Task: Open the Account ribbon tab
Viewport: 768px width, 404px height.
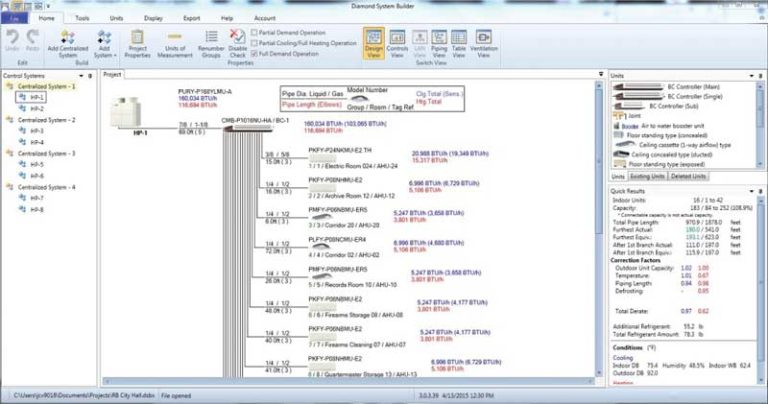Action: [x=264, y=18]
